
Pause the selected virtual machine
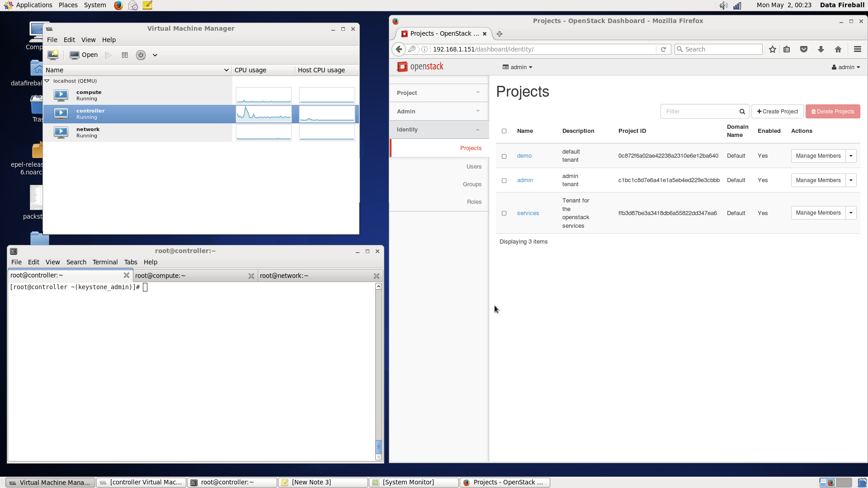[125, 55]
